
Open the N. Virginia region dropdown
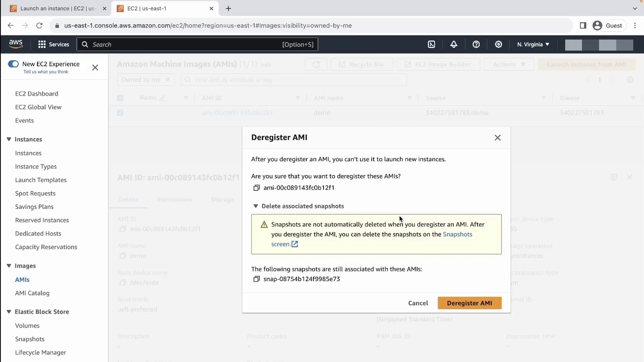533,44
